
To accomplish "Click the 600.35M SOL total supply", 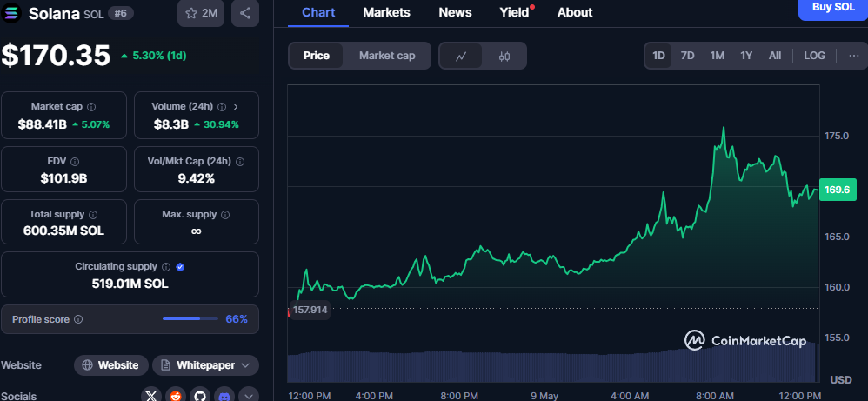I will pos(63,231).
